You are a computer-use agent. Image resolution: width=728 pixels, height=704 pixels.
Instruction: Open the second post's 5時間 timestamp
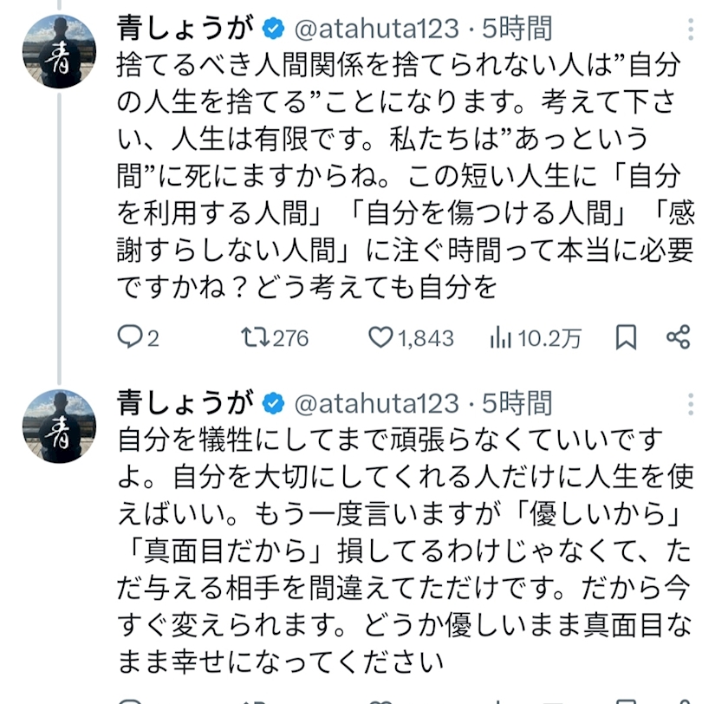point(517,403)
